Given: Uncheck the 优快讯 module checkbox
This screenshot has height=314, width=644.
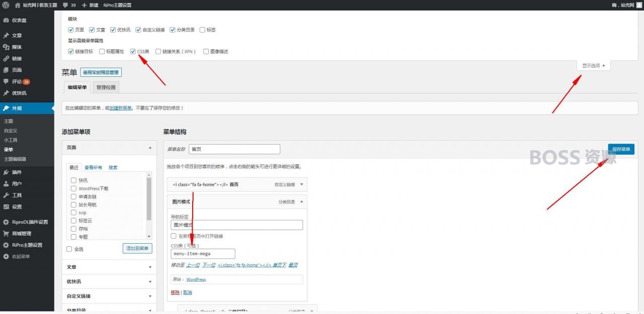Looking at the screenshot, I should (113, 30).
